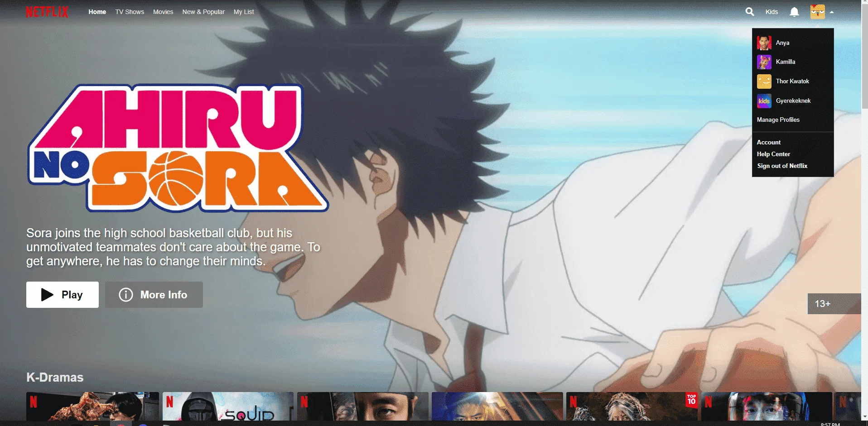Open the notifications bell
Image resolution: width=868 pixels, height=426 pixels.
pyautogui.click(x=794, y=12)
